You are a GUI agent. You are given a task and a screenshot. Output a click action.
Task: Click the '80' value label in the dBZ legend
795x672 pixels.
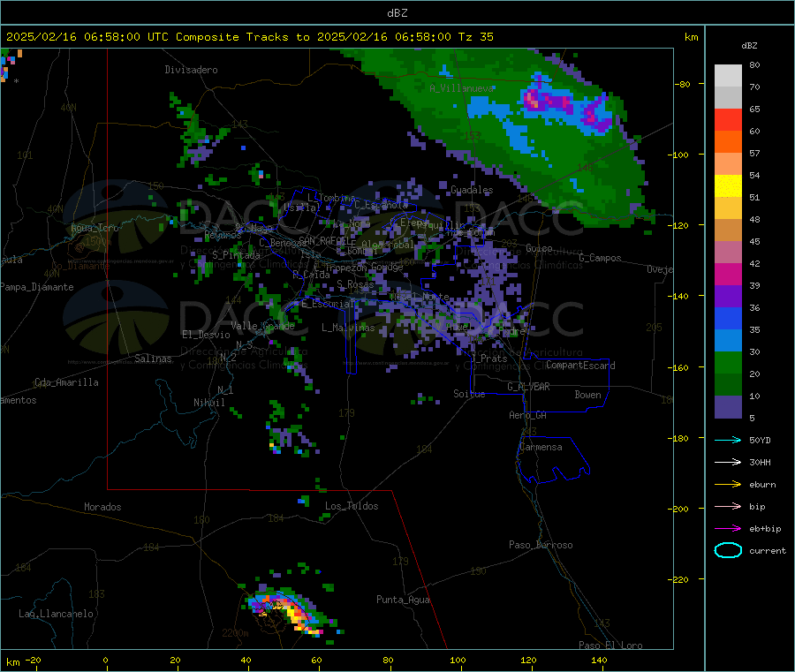pos(754,64)
